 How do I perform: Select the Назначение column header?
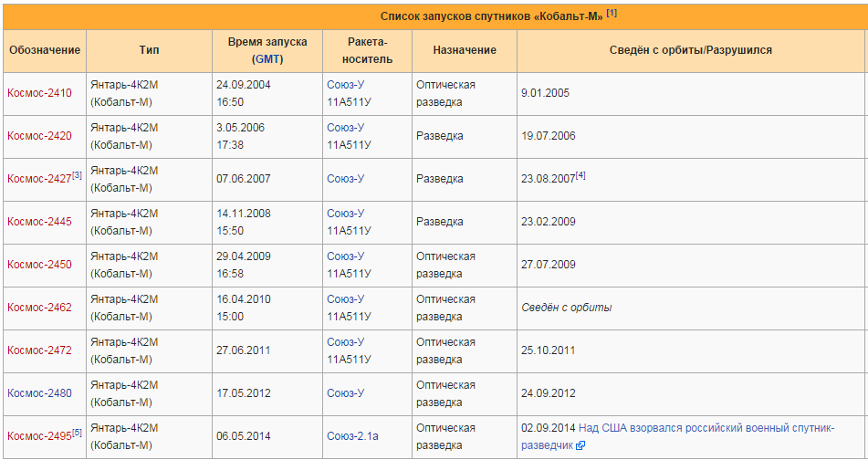[x=465, y=50]
